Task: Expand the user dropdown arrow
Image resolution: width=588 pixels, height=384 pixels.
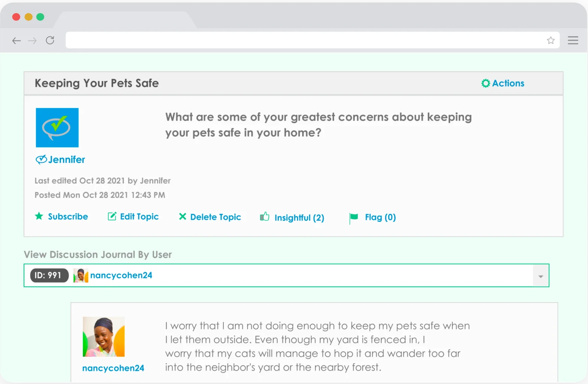Action: 541,276
